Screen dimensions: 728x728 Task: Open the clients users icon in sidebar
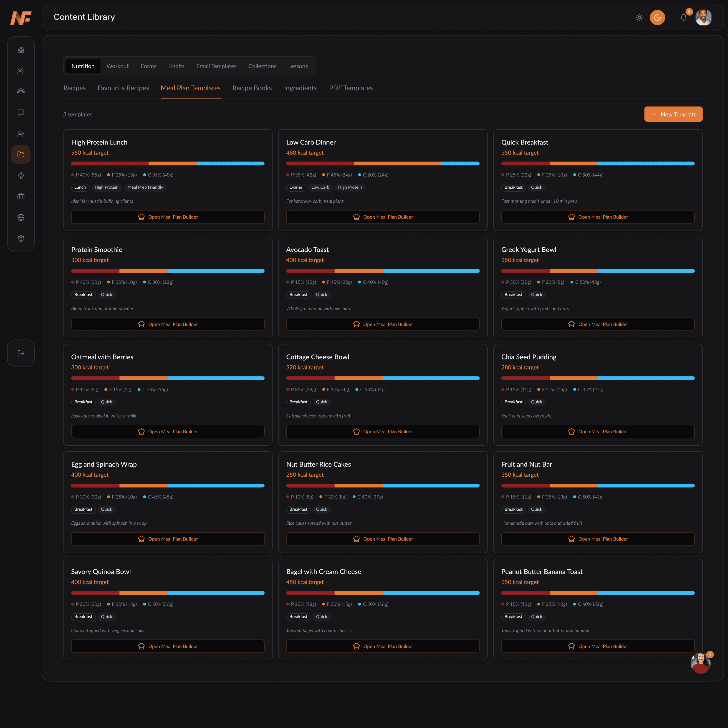(21, 71)
